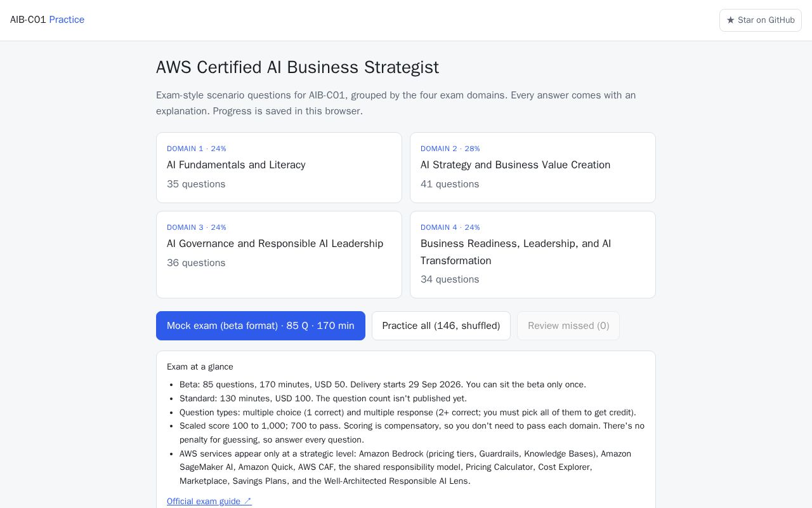Click the '35 questions' text

click(196, 184)
